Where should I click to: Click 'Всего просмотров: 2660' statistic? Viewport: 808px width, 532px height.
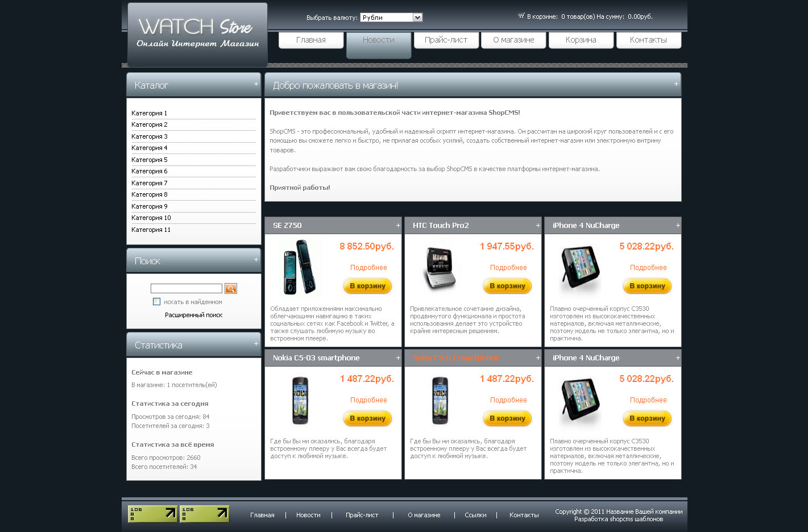tap(166, 458)
